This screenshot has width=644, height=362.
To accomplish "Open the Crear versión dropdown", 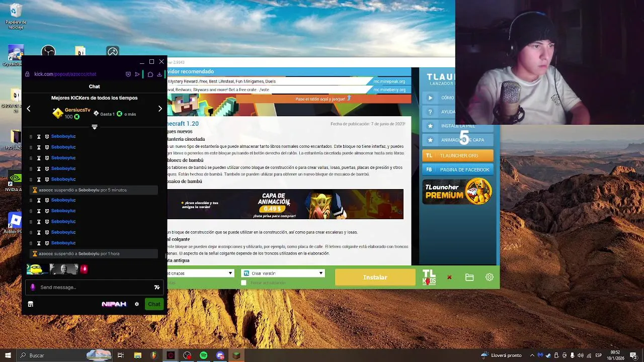I will pos(283,273).
